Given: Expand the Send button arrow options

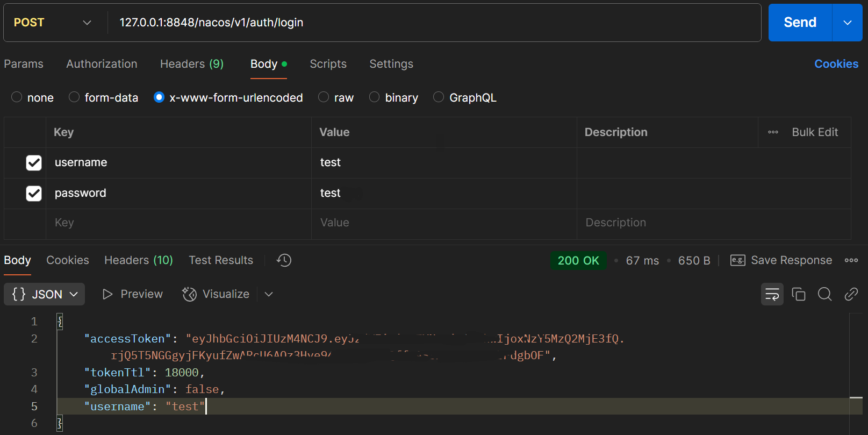Looking at the screenshot, I should click(848, 23).
